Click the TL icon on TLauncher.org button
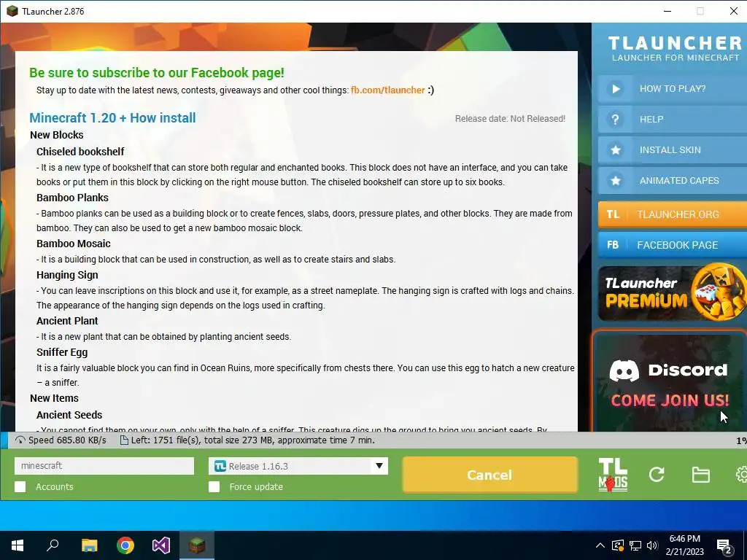This screenshot has width=747, height=560. tap(613, 214)
